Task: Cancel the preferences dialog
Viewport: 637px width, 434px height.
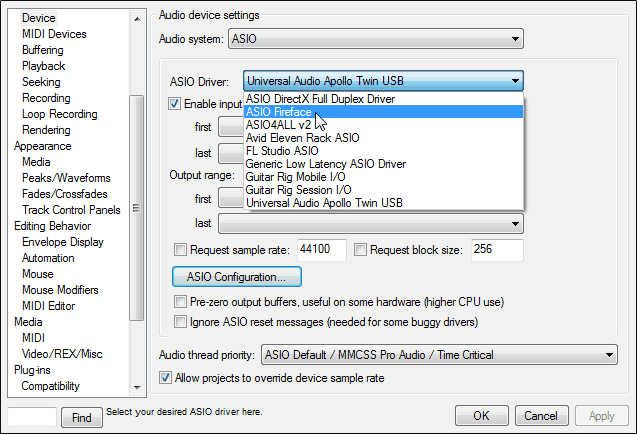Action: coord(542,416)
